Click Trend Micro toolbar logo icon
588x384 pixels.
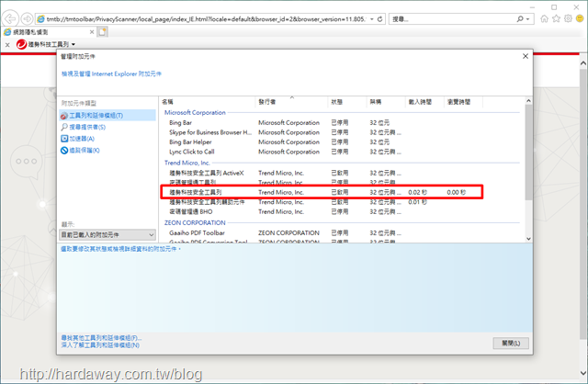21,44
